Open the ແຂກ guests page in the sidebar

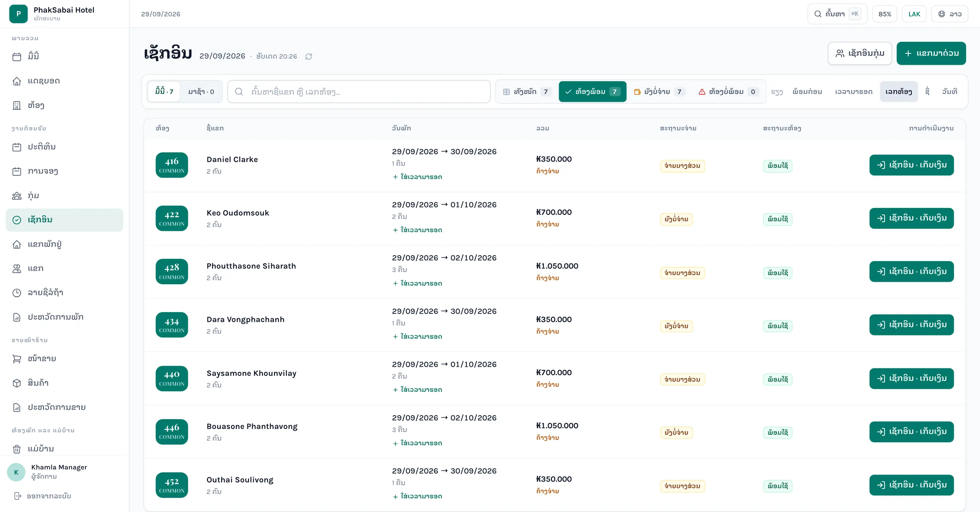click(x=64, y=268)
